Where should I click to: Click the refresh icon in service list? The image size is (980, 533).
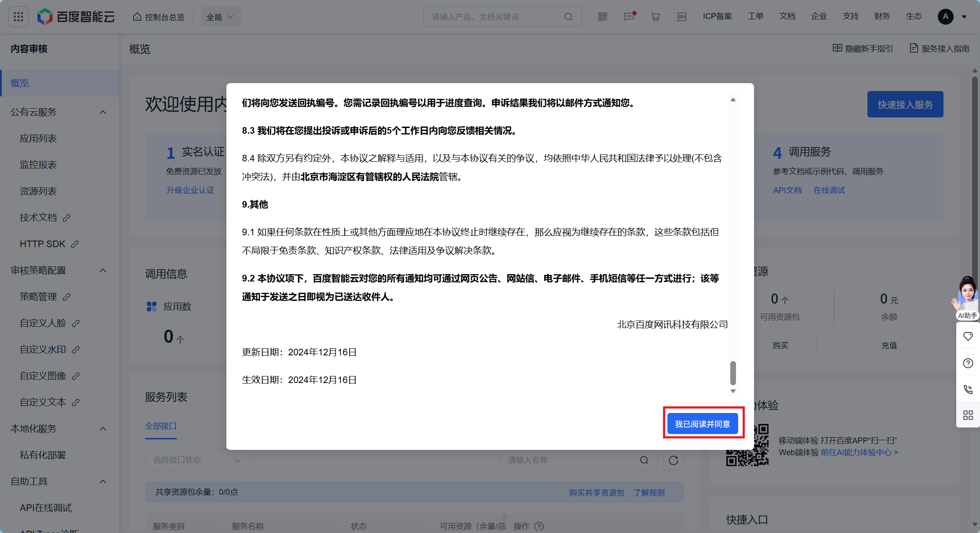tap(673, 460)
